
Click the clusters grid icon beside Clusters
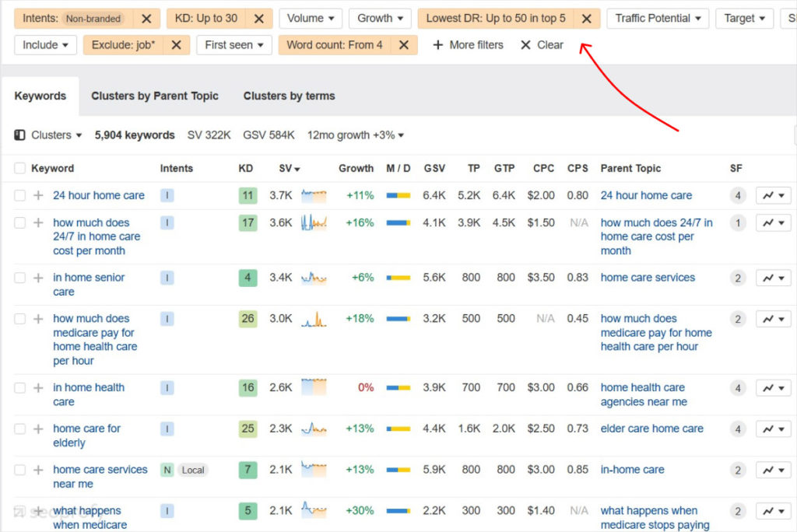(19, 135)
